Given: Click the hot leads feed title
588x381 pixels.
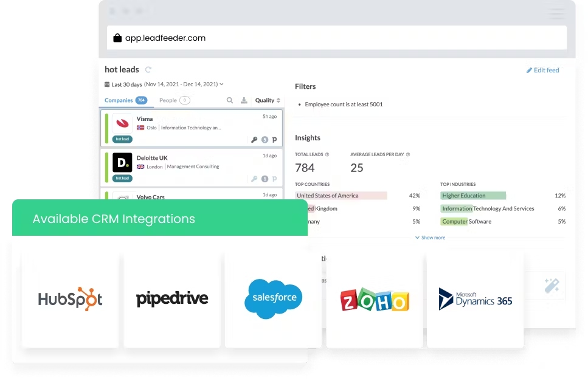Looking at the screenshot, I should click(122, 69).
